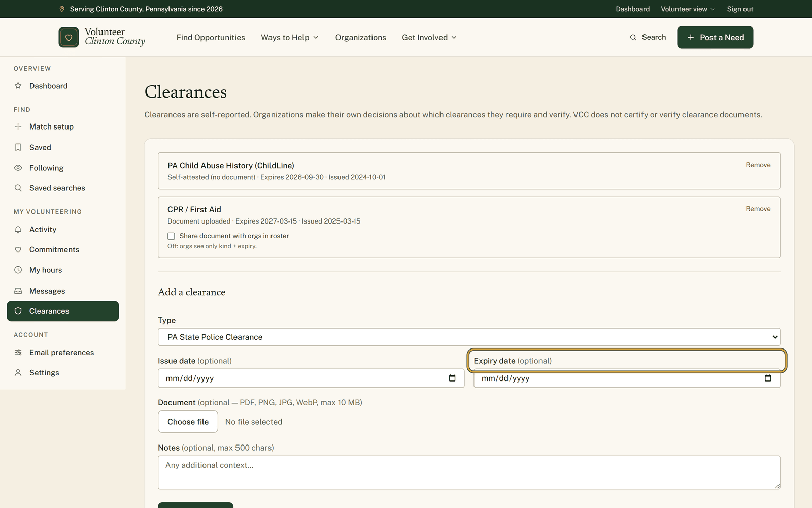Click into the Notes text area

click(x=469, y=472)
